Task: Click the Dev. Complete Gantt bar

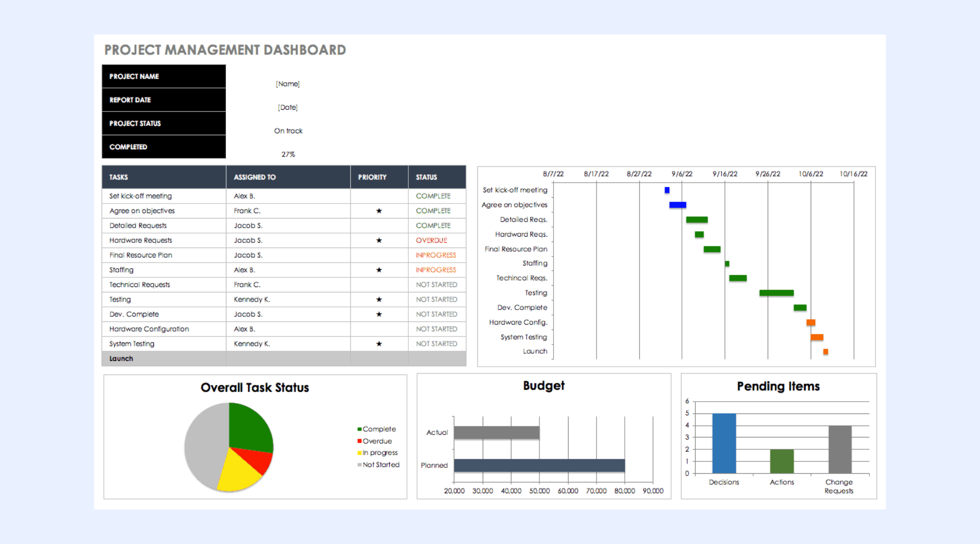Action: (800, 307)
